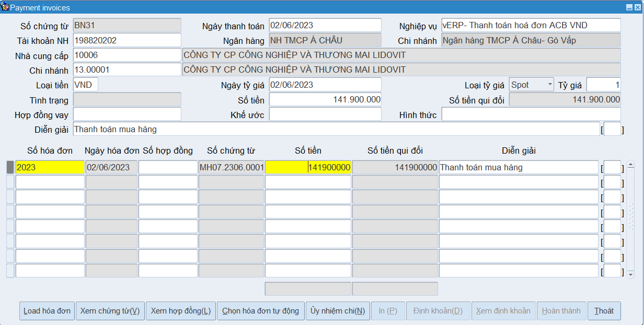The width and height of the screenshot is (644, 325).
Task: Click Xem chứng từ(V) button
Action: (x=110, y=311)
